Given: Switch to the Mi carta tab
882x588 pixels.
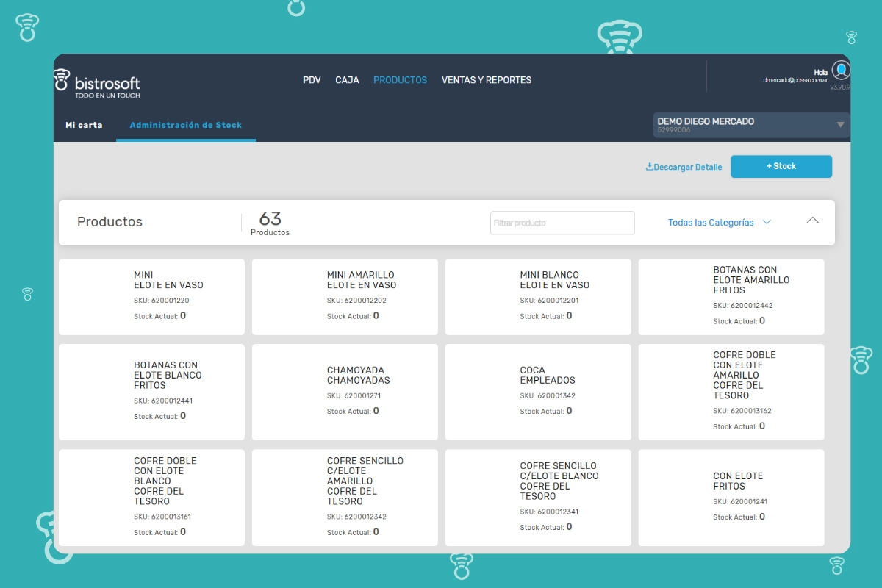Looking at the screenshot, I should pyautogui.click(x=84, y=125).
